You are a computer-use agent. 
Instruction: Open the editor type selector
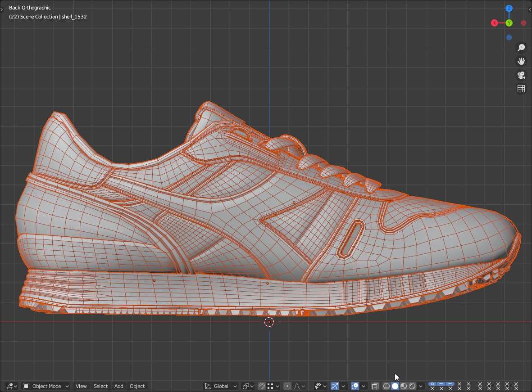pyautogui.click(x=11, y=386)
